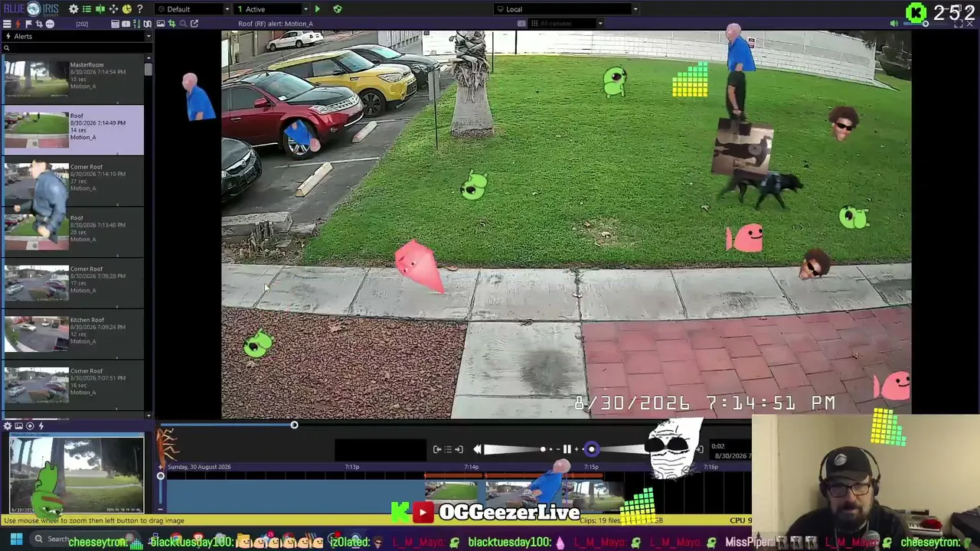Pause the clip playback

tap(567, 449)
